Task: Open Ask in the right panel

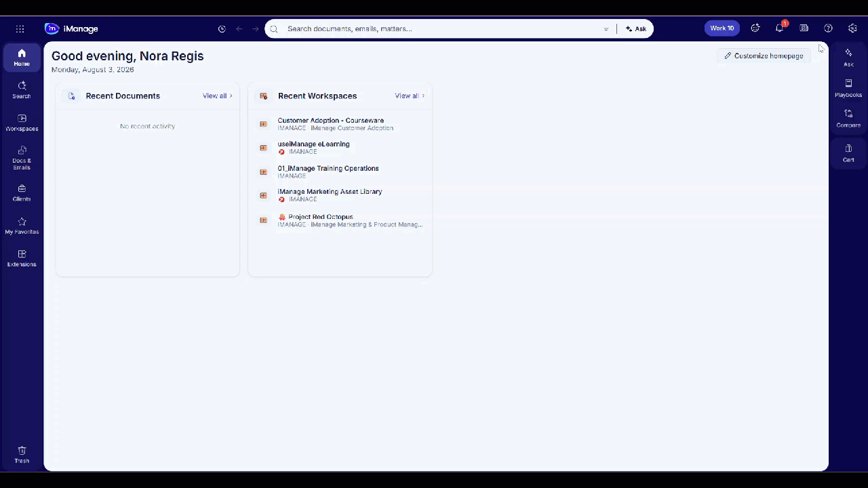Action: (848, 58)
